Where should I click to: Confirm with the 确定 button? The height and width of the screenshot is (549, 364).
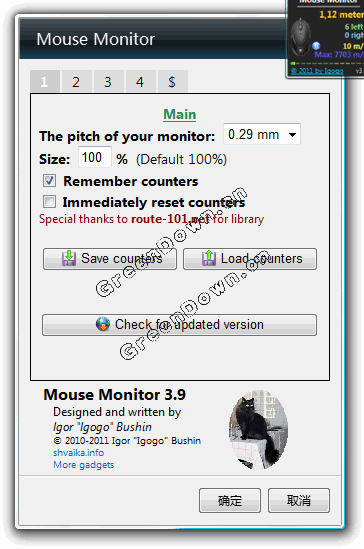(x=230, y=500)
